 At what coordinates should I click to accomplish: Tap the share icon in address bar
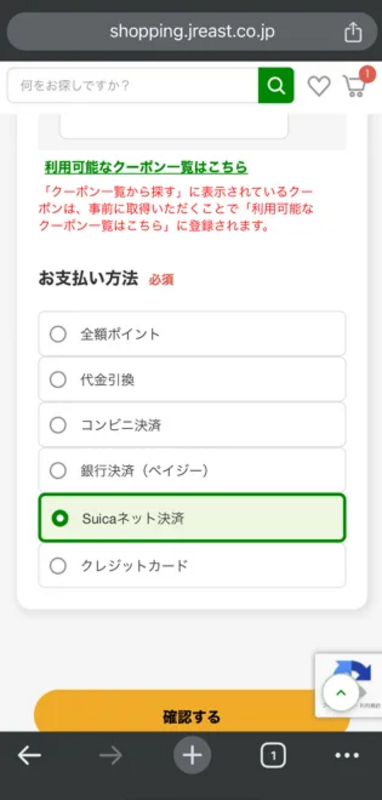353,32
